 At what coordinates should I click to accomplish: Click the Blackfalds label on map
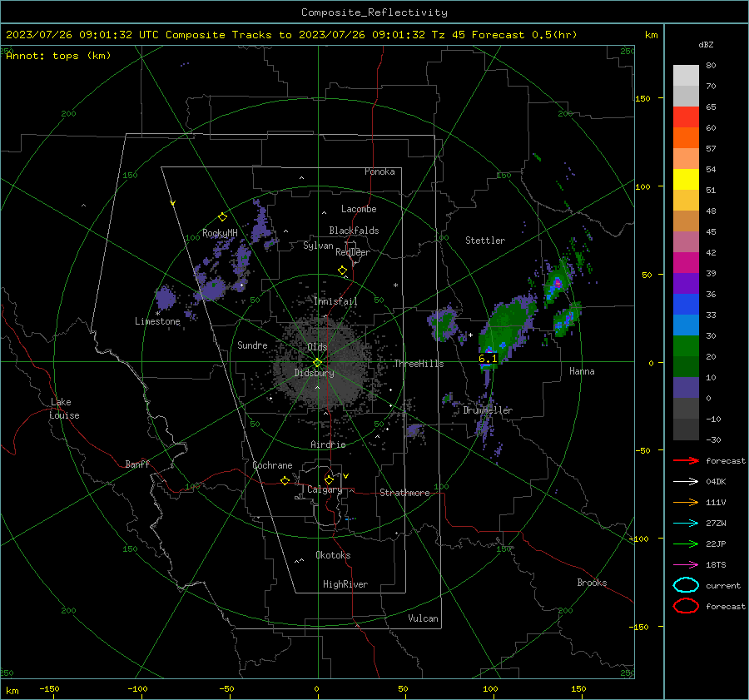tap(354, 231)
